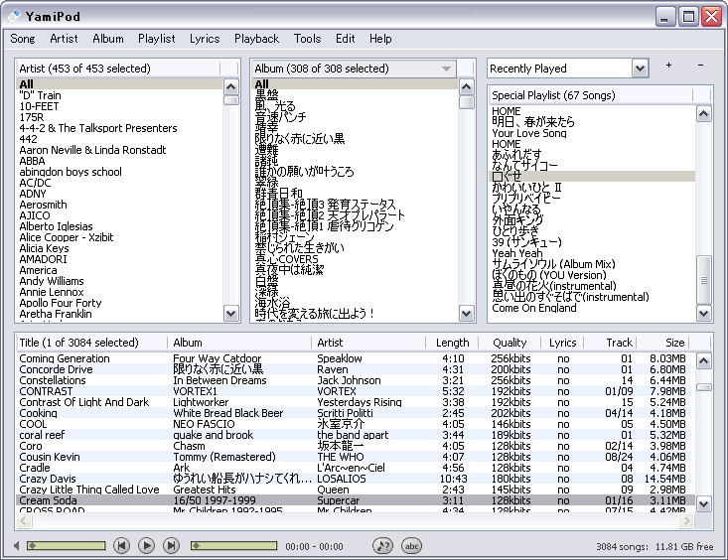Screen dimensions: 728x560
Task: Open the Lyrics menu
Action: pyautogui.click(x=205, y=39)
